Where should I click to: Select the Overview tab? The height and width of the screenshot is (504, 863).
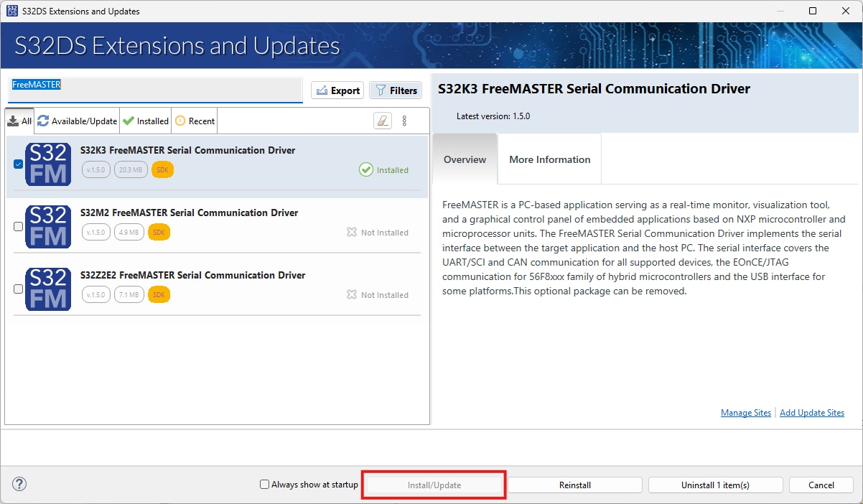(x=465, y=159)
